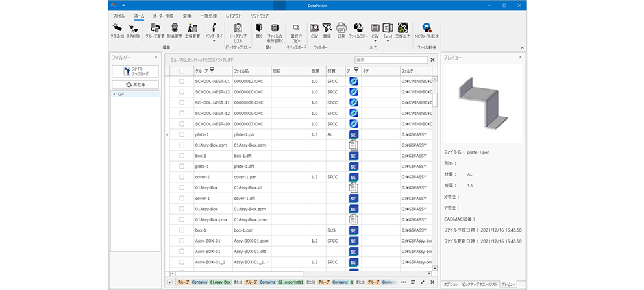The width and height of the screenshot is (644, 290).
Task: Open the 詳細 filter icon
Action: pos(327,28)
